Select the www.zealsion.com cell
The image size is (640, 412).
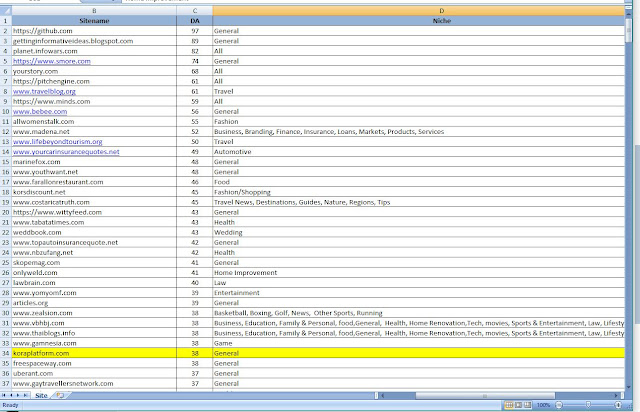94,313
